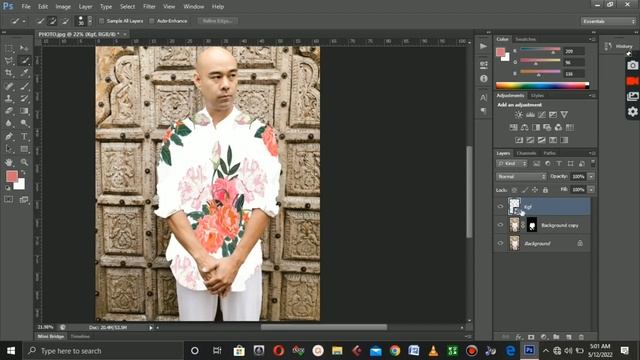640x360 pixels.
Task: Open the Image menu
Action: (63, 7)
